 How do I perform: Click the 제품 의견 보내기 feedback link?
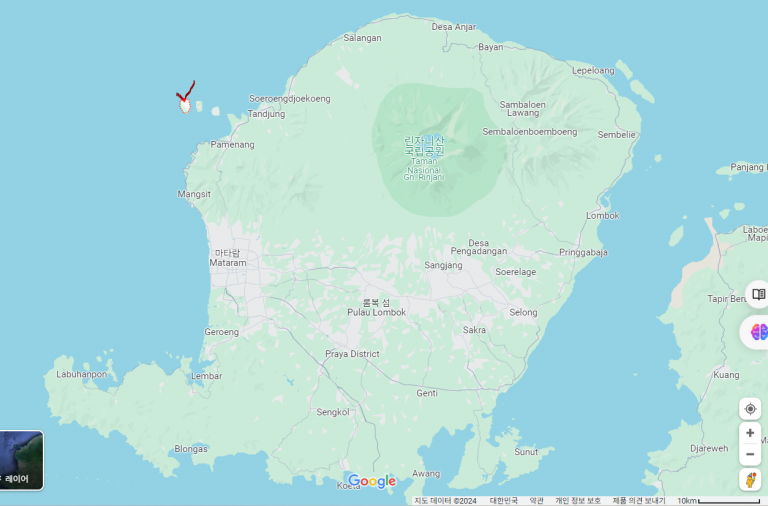point(638,501)
